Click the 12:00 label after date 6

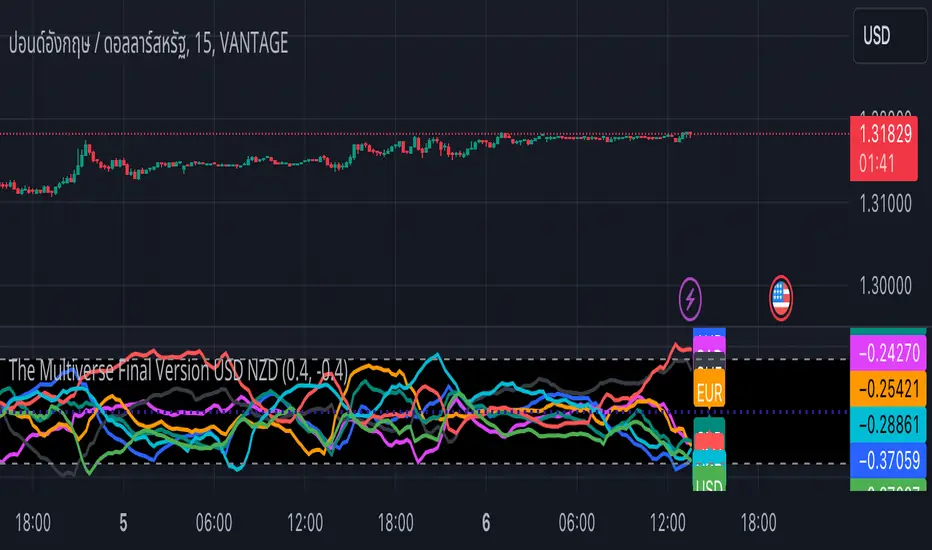click(667, 523)
